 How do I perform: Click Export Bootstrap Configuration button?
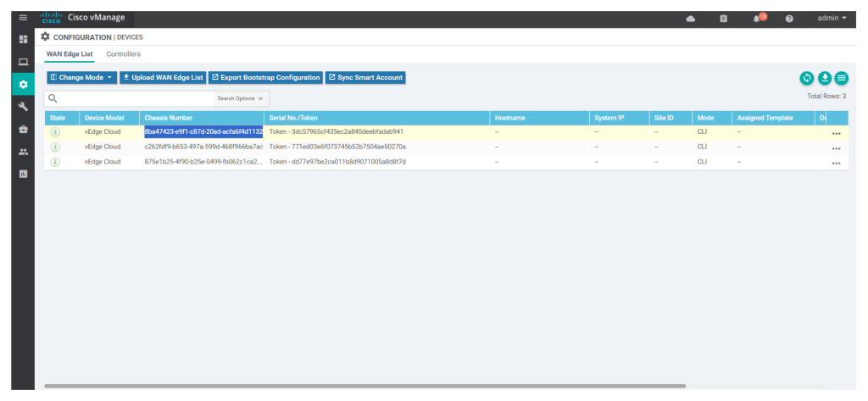[x=265, y=77]
